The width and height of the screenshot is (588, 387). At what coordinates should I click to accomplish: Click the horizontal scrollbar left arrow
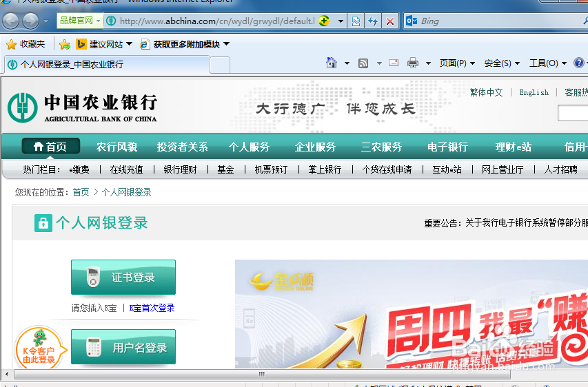(x=6, y=374)
